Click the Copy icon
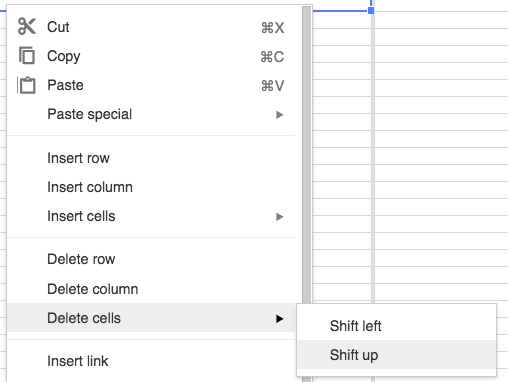 click(x=27, y=55)
